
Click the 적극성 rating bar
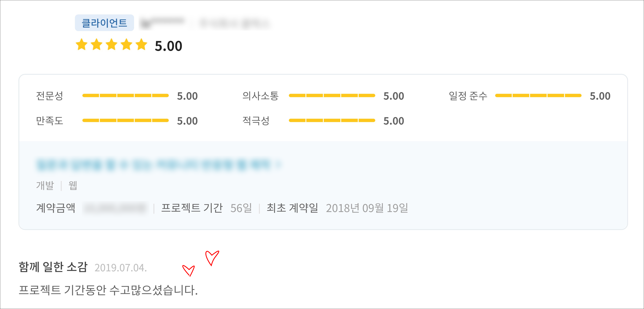click(x=332, y=120)
